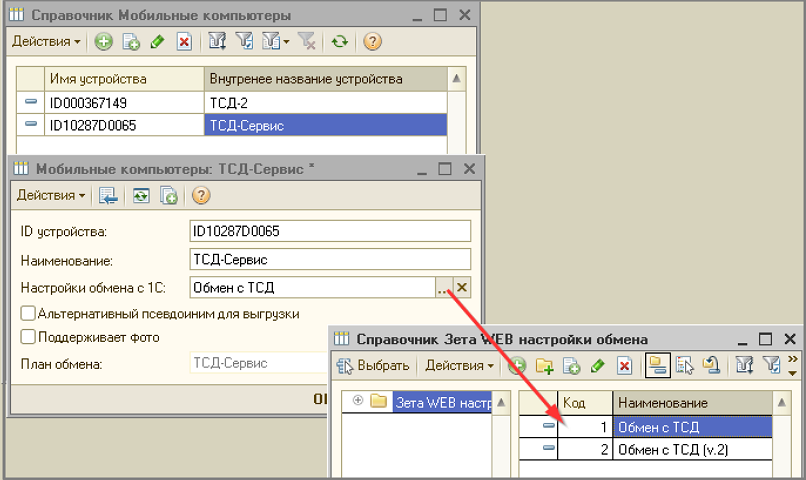Add a new group in Зета WEB настройки обмена
Image resolution: width=806 pixels, height=480 pixels.
pos(544,366)
